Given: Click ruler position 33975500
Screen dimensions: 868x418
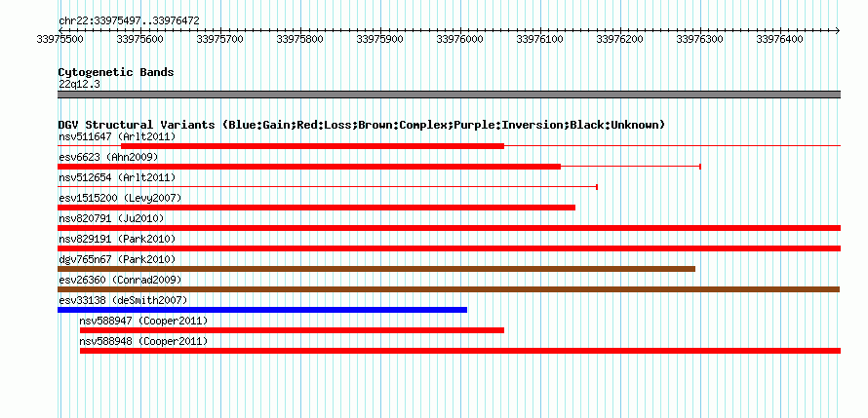Looking at the screenshot, I should point(60,39).
